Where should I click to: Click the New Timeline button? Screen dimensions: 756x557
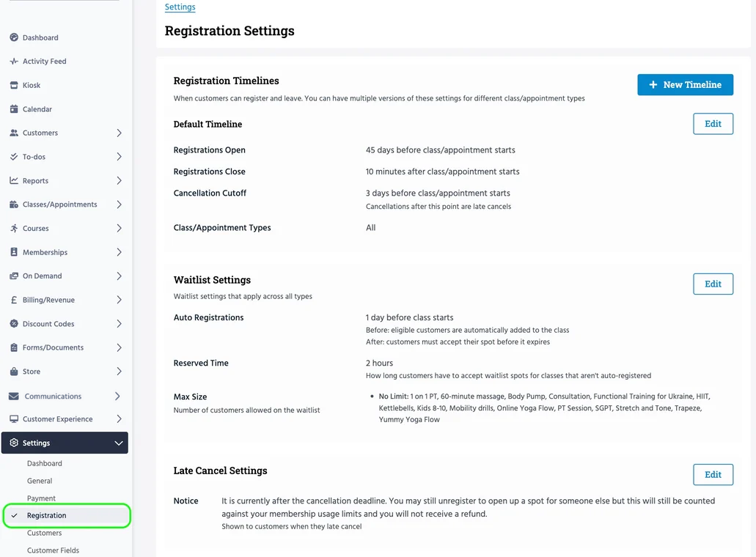685,85
